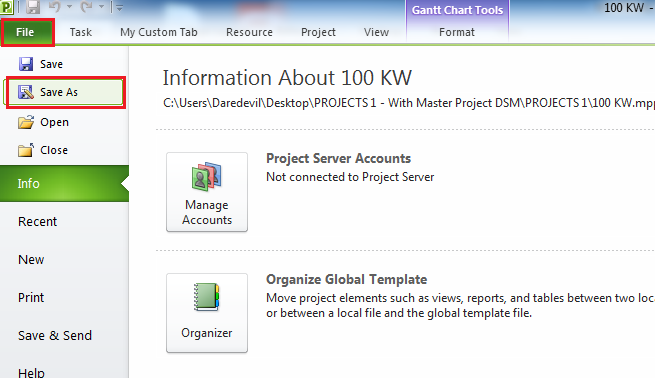Click the quick access toolbar Save icon
The height and width of the screenshot is (378, 655).
[33, 7]
